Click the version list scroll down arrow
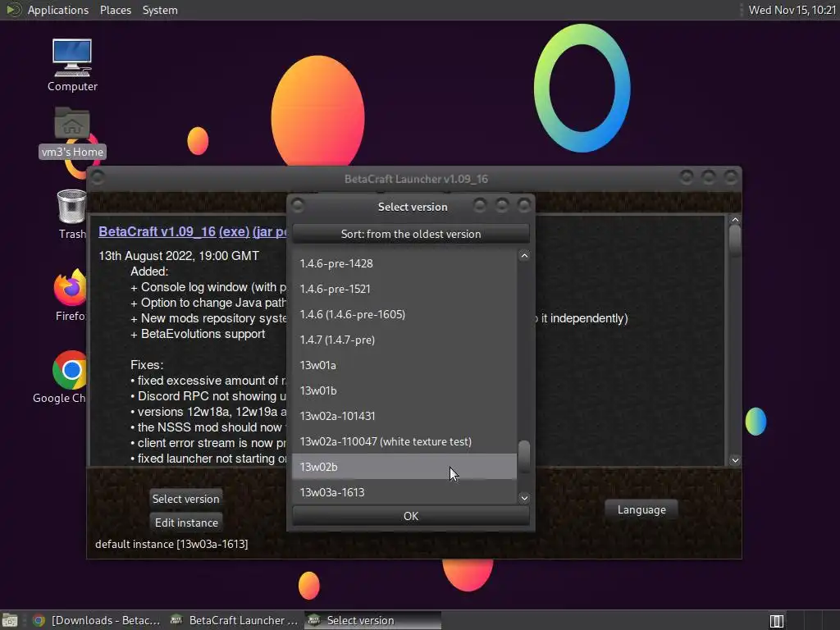 (524, 498)
